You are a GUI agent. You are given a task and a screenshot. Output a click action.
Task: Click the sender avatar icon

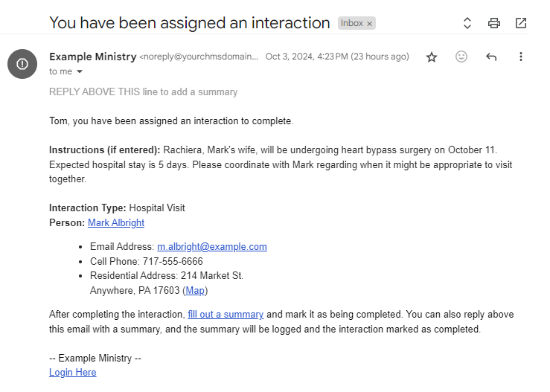[22, 63]
